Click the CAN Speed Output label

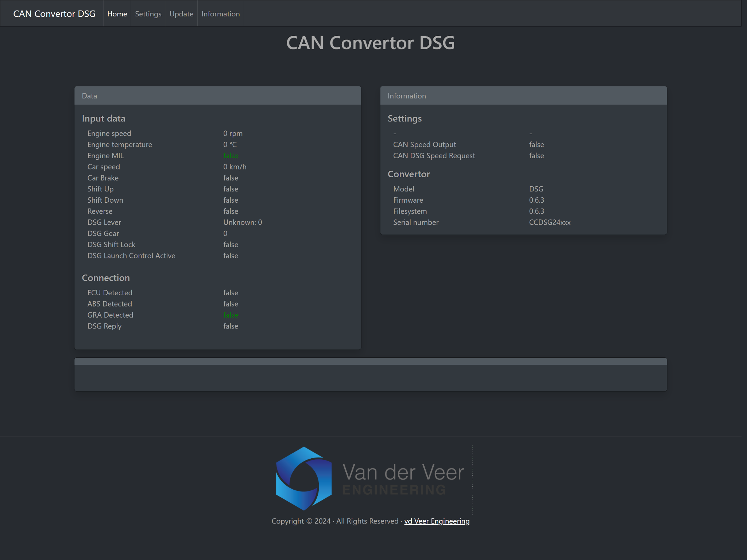[x=425, y=144]
